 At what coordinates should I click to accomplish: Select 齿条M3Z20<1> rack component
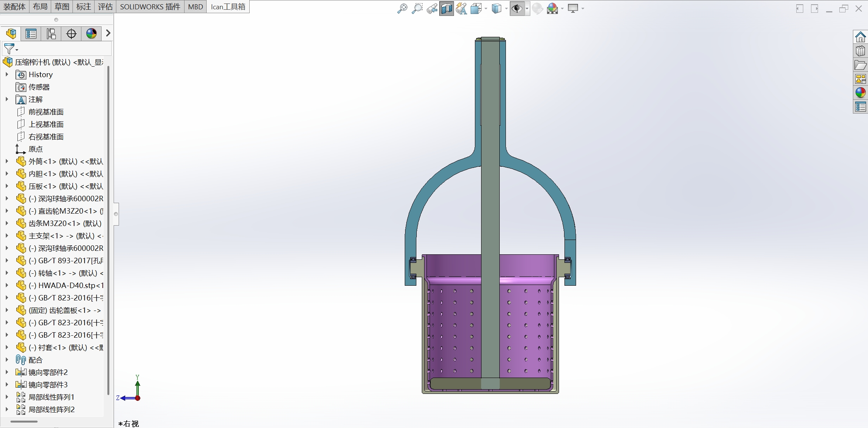pos(59,223)
